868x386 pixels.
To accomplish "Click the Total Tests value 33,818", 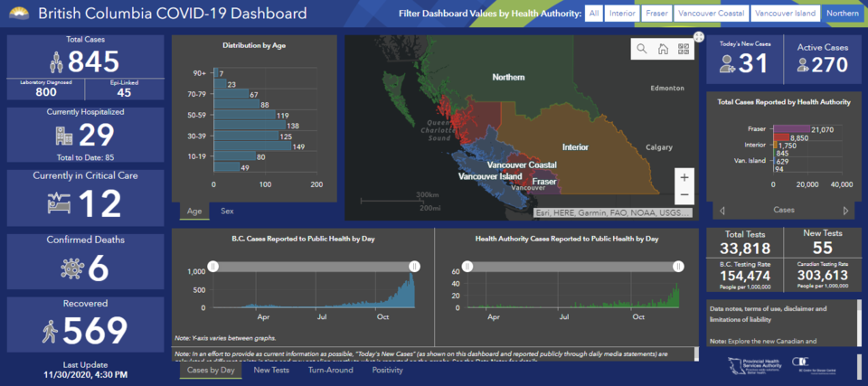I will (744, 249).
